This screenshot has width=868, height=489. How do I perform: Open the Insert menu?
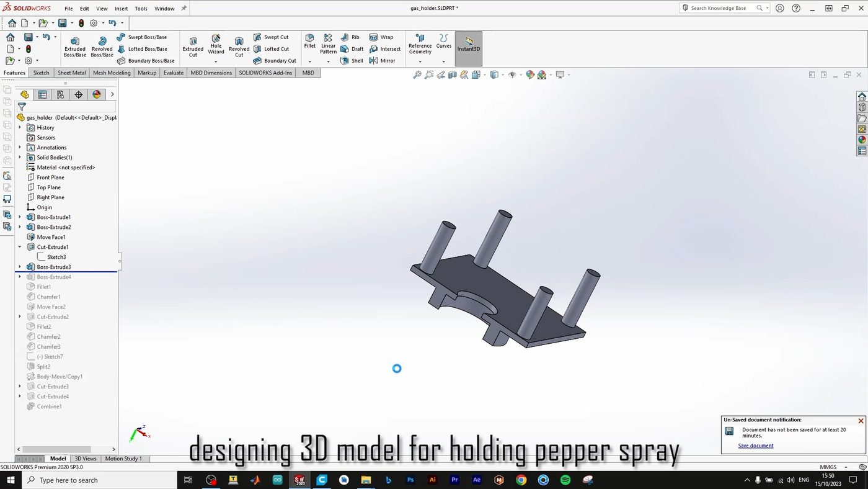121,9
